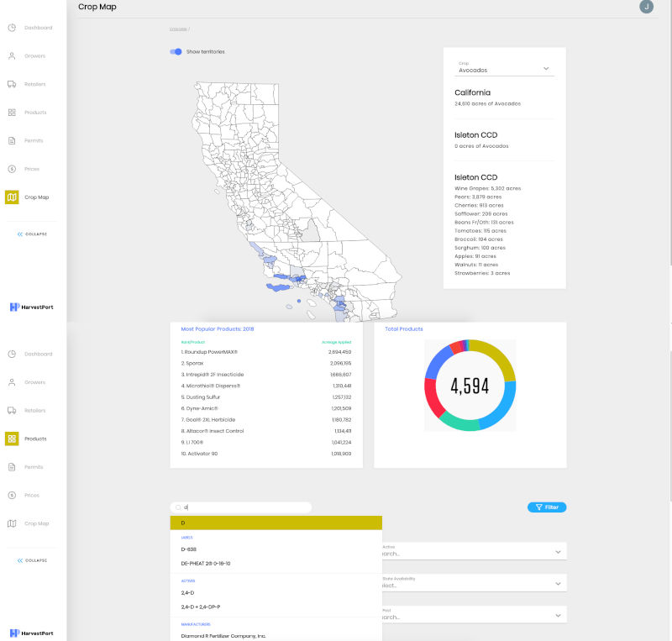Expand the State Availability dropdown arrow

pos(558,584)
